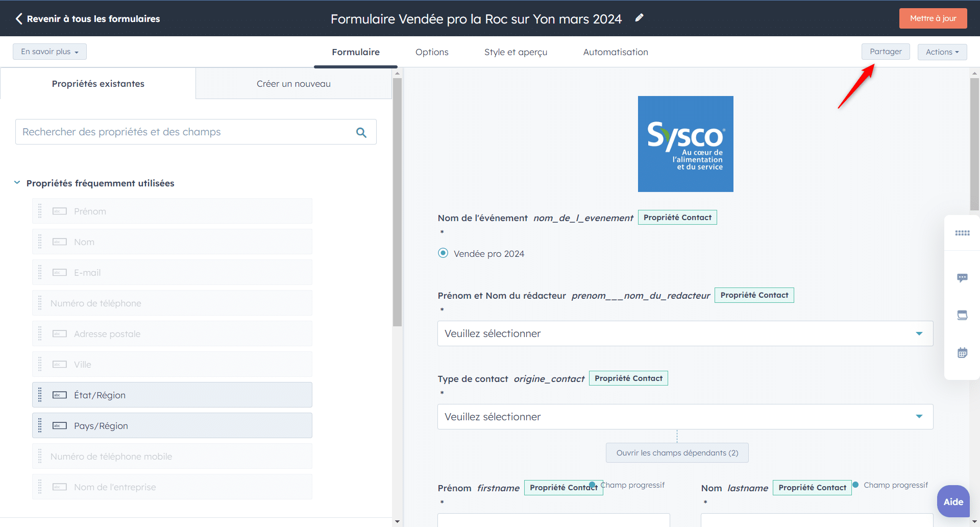
Task: Open the En savoir plus dropdown
Action: point(50,52)
